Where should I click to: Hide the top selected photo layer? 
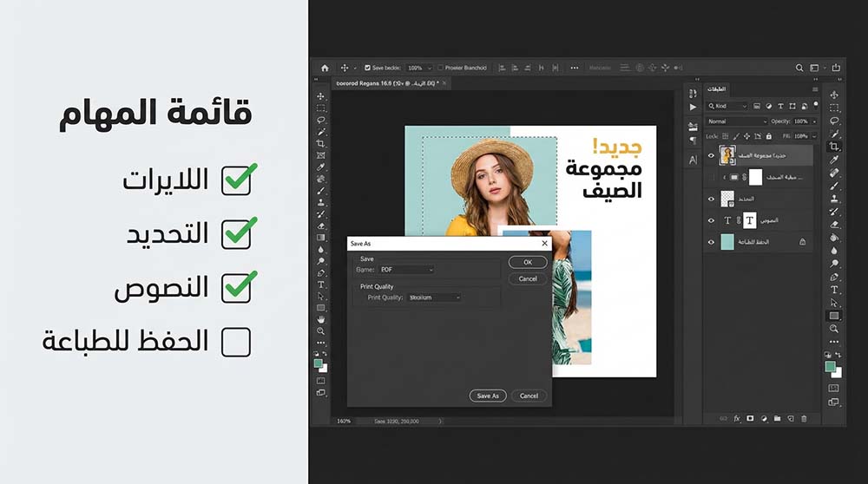point(712,156)
